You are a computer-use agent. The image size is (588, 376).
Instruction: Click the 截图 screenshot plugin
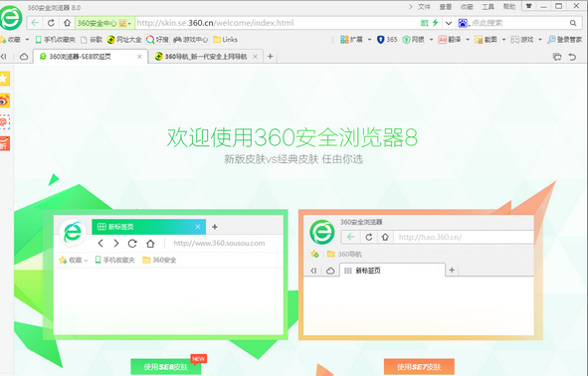click(486, 40)
